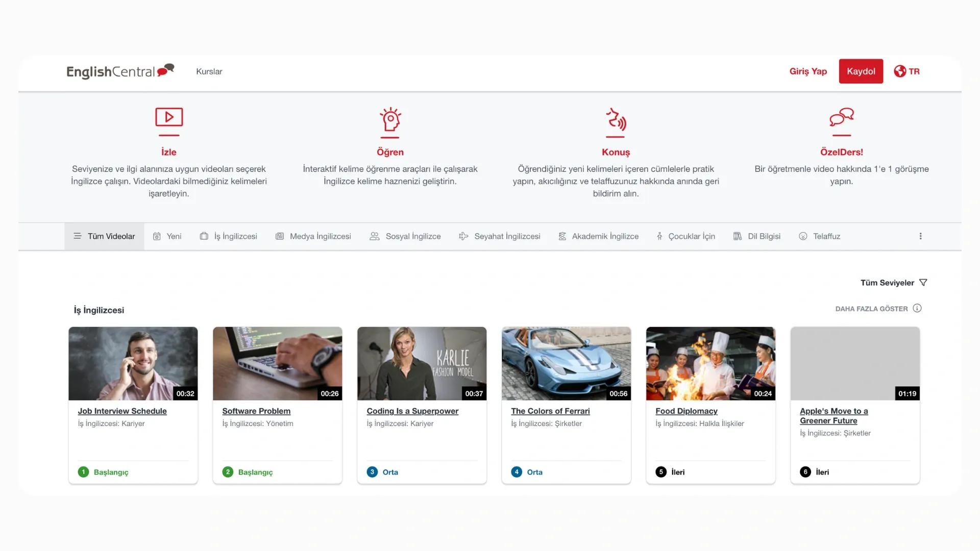
Task: Open Apple's Move to a Greener Future link
Action: (834, 416)
